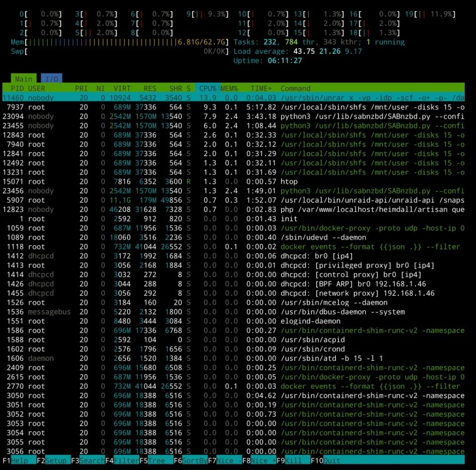This screenshot has width=476, height=470.
Task: Click F3 Search in the bottom bar
Action: pos(88,461)
